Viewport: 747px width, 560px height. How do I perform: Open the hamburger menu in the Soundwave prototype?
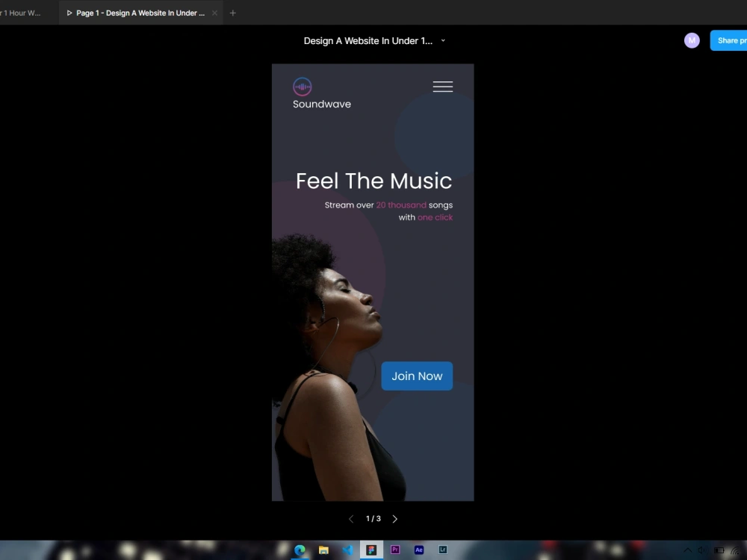(x=442, y=86)
